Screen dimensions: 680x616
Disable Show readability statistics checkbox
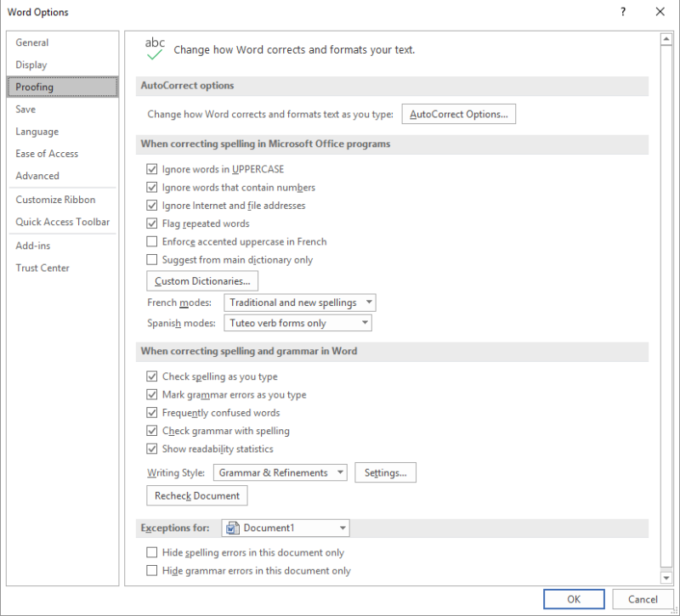[153, 449]
